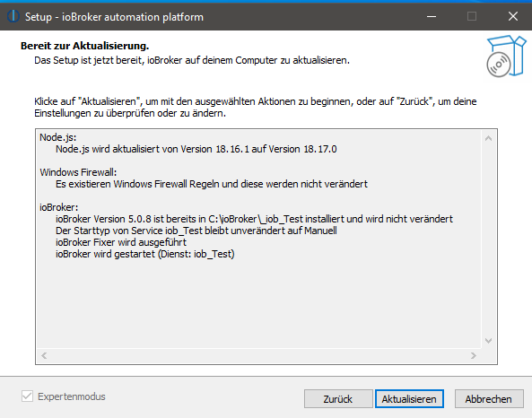Click the scroll up arrow in summary box
Screen dimensions: 532x418
tap(489, 138)
